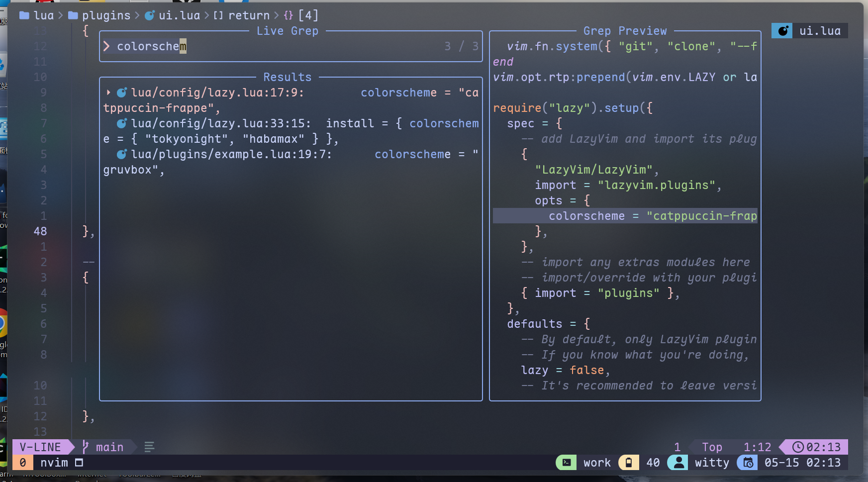868x482 pixels.
Task: Collapse the lazy.lua:17 result disclosure arrow
Action: (x=109, y=92)
